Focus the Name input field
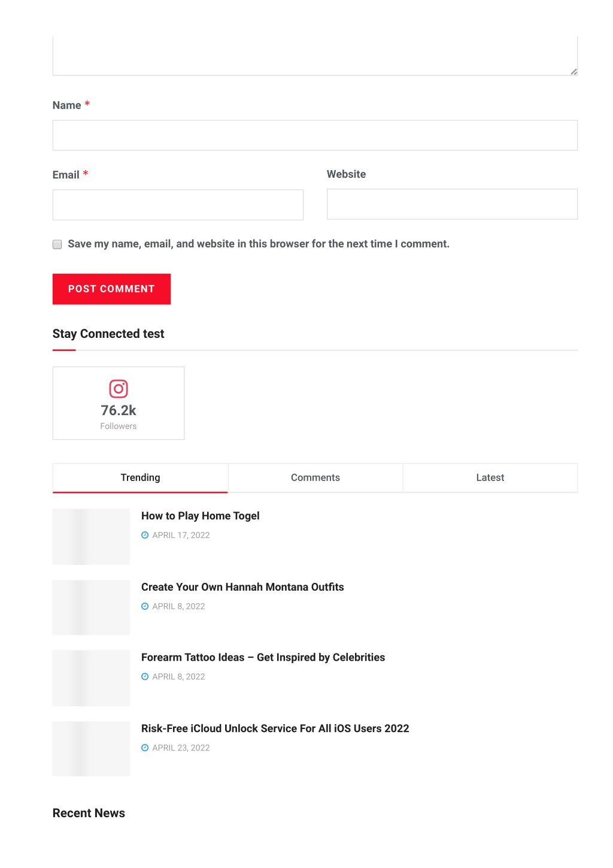The width and height of the screenshot is (613, 868). pyautogui.click(x=315, y=135)
